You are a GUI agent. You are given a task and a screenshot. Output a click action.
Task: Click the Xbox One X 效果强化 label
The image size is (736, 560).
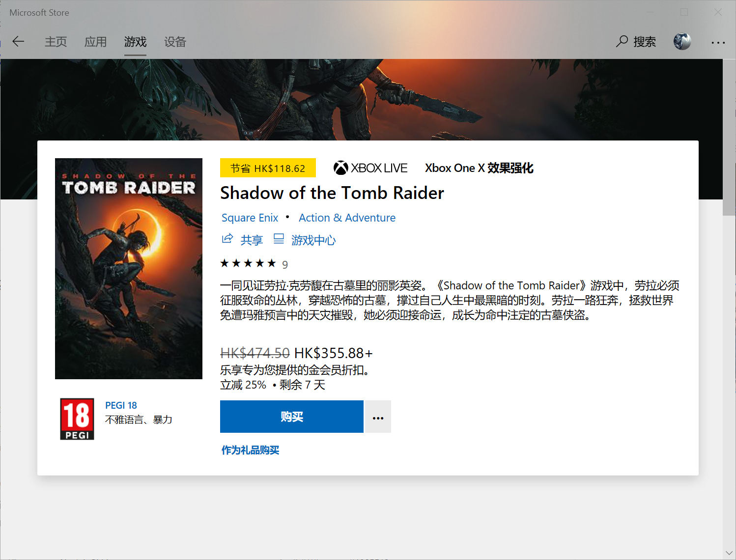(479, 168)
